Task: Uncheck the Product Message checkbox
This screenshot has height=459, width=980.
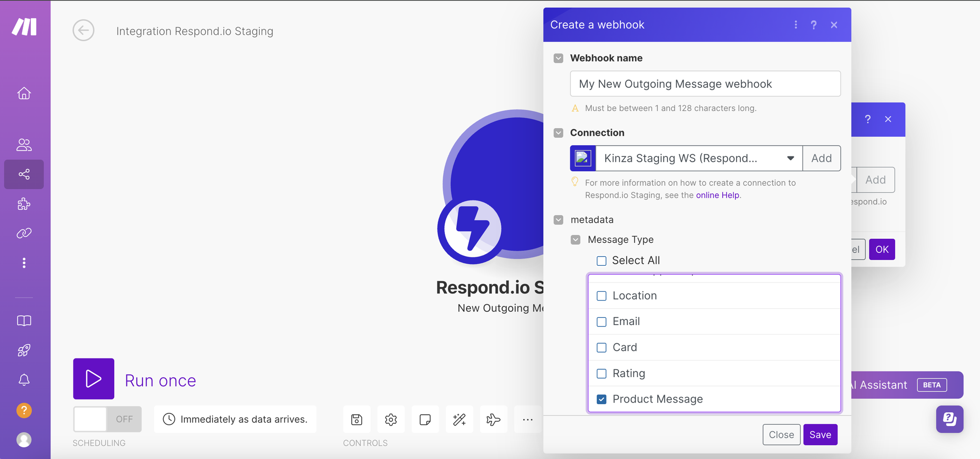Action: tap(602, 399)
